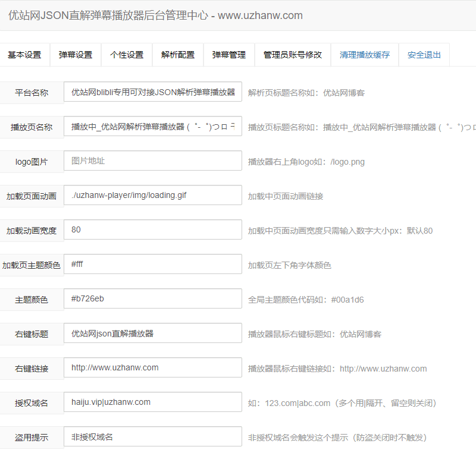Click the 播放页名称 field label
The image size is (476, 453).
pos(32,127)
